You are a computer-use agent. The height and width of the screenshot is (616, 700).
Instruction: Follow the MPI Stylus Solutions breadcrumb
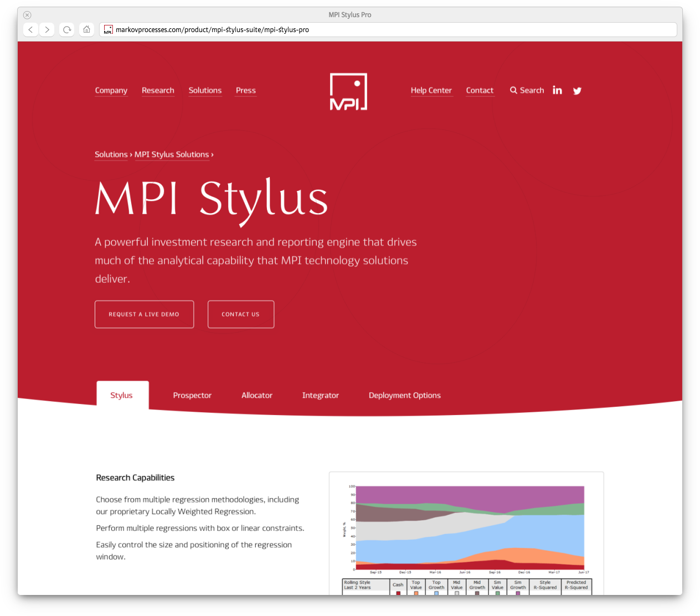172,154
